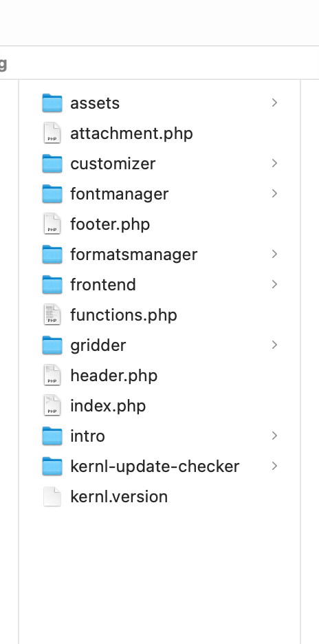Click the gridder folder icon
Screen dimensions: 319x644
52,345
